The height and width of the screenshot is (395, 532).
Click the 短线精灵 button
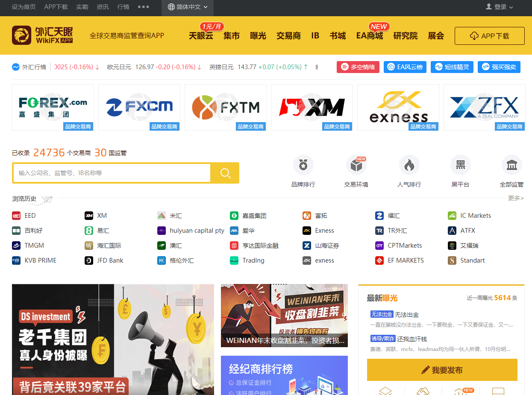[452, 67]
